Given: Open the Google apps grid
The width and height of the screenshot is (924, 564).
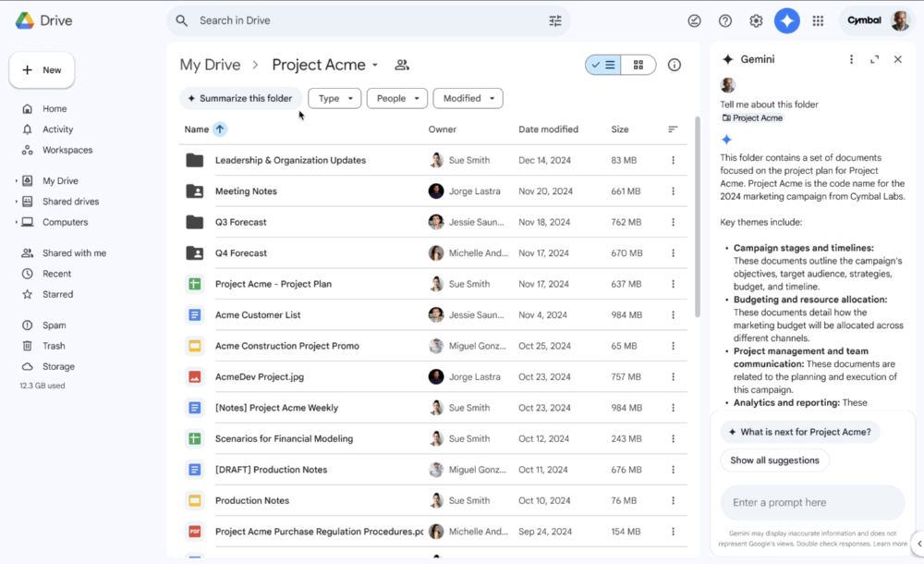Looking at the screenshot, I should pyautogui.click(x=818, y=20).
